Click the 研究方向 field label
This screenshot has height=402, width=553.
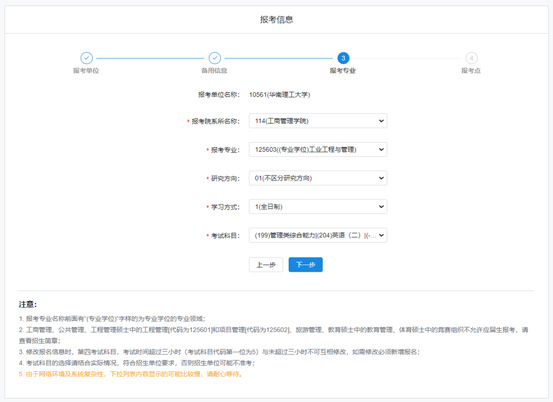tap(225, 178)
